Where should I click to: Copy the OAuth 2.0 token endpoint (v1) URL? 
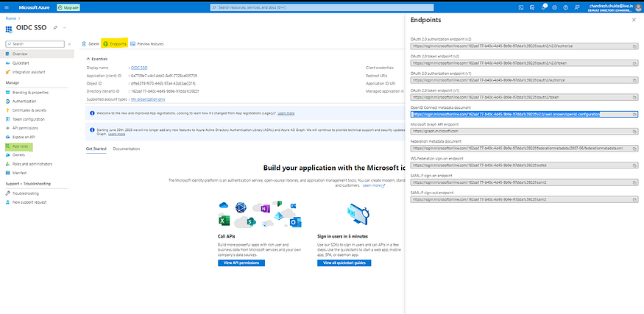tap(634, 97)
